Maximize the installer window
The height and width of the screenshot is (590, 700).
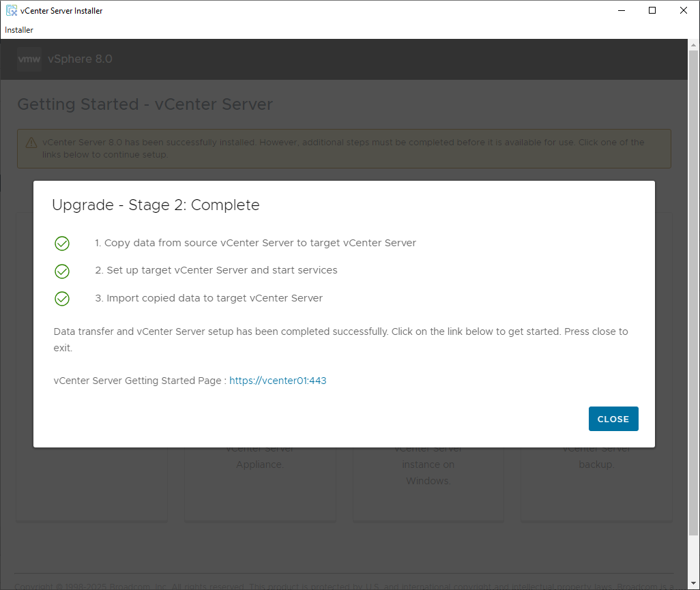(652, 10)
